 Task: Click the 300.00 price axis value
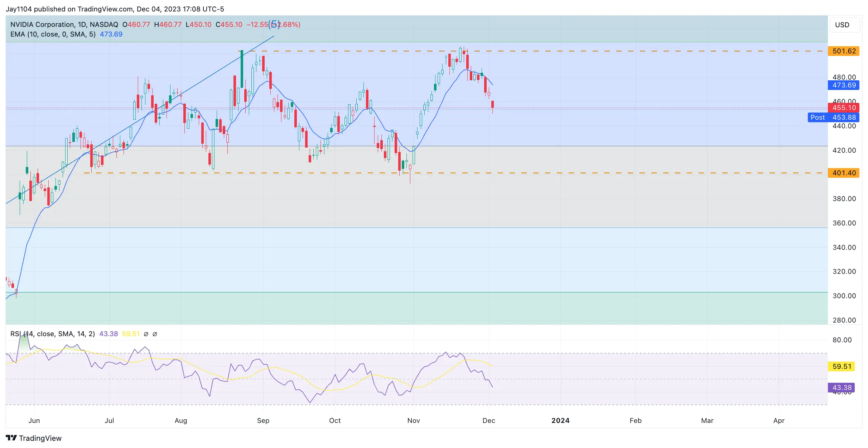[x=844, y=296]
